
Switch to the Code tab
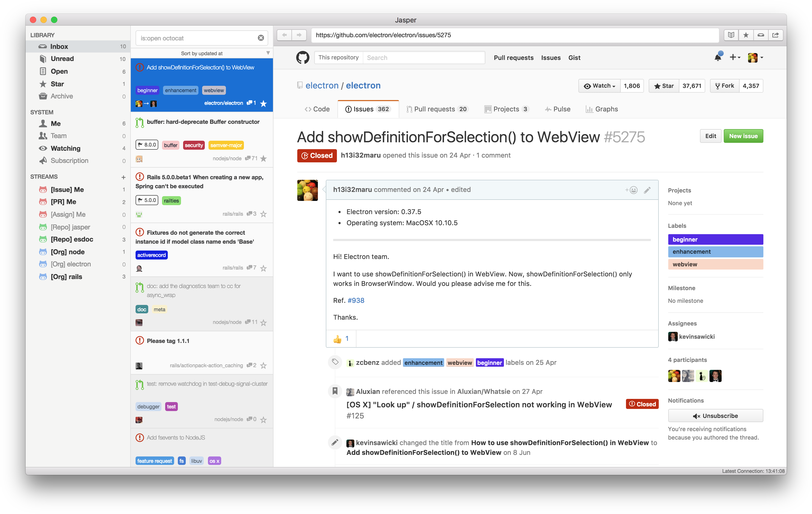[x=317, y=109]
